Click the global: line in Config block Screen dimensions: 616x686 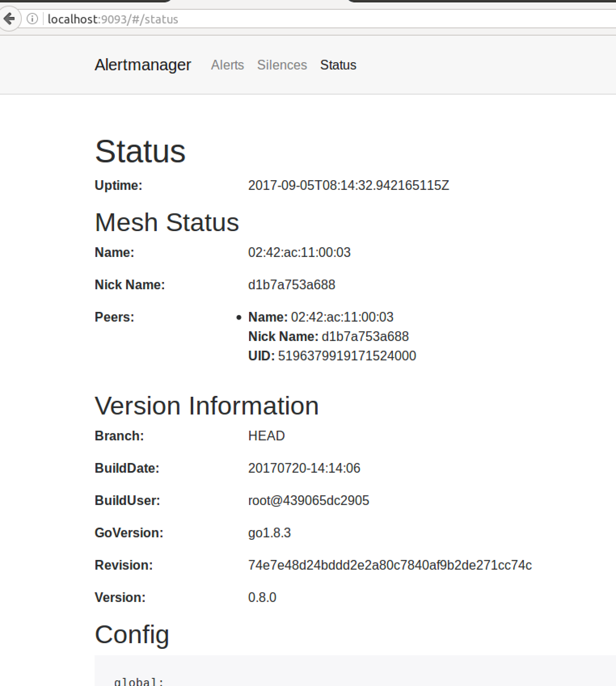(x=139, y=682)
